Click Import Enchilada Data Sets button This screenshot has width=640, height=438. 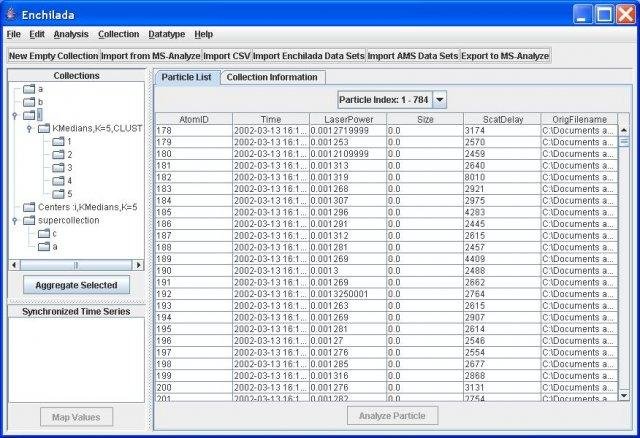(309, 56)
